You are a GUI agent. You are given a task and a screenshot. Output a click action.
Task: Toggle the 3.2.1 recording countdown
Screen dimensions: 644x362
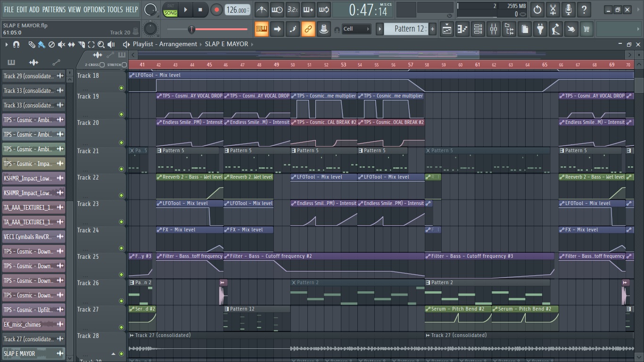tap(292, 9)
